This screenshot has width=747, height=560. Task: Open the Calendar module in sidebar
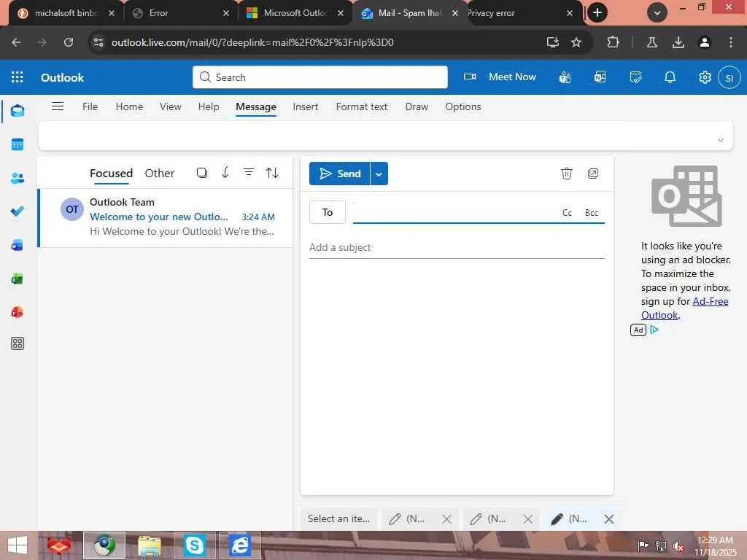click(18, 144)
